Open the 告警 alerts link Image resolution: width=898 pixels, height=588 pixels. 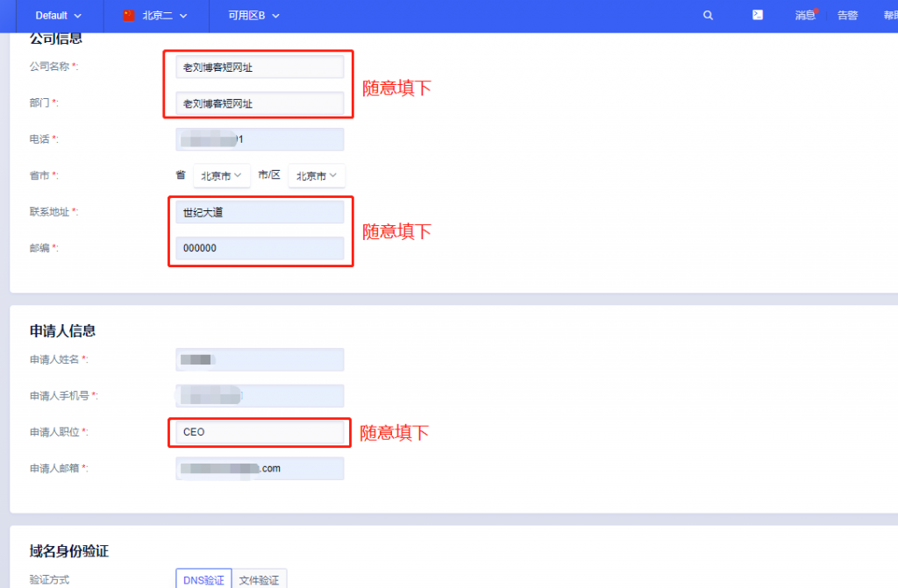[x=848, y=16]
